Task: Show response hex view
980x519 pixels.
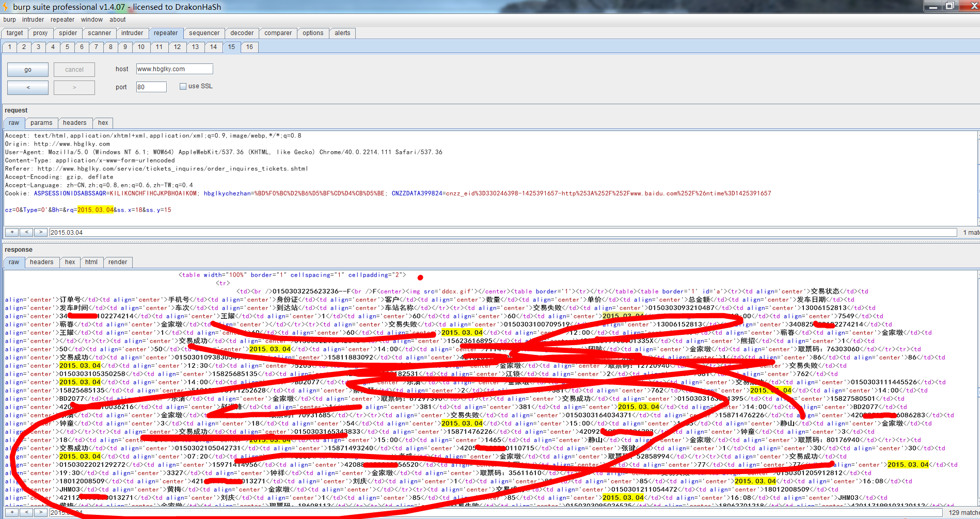Action: [x=70, y=262]
